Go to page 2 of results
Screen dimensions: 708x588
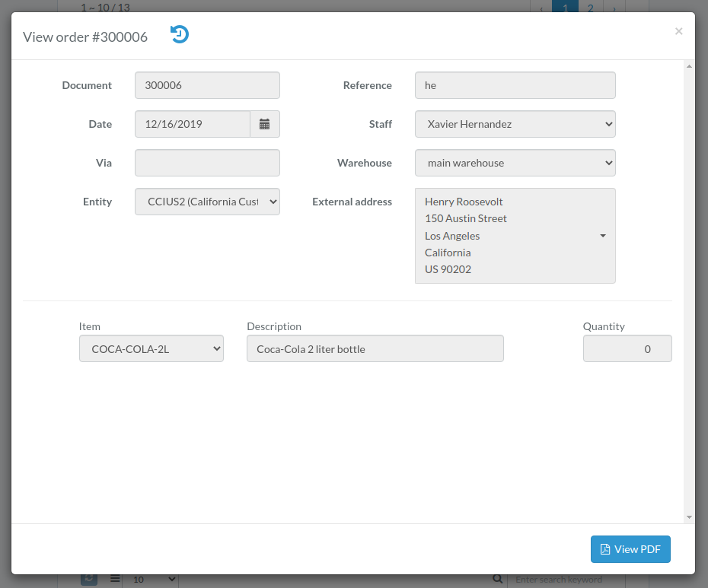pos(590,7)
